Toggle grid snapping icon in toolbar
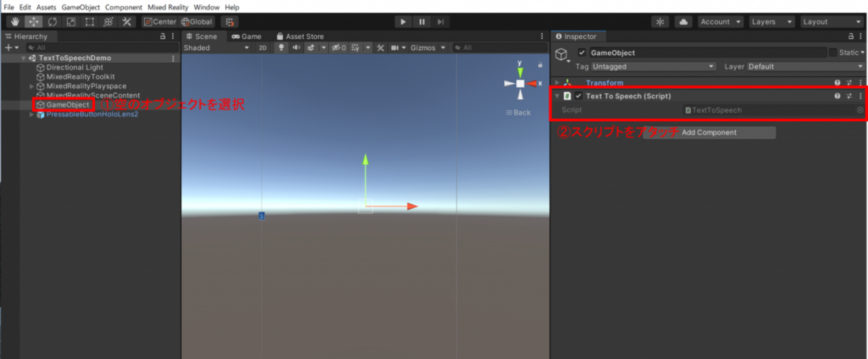Screen dimensions: 868x359 pyautogui.click(x=230, y=22)
